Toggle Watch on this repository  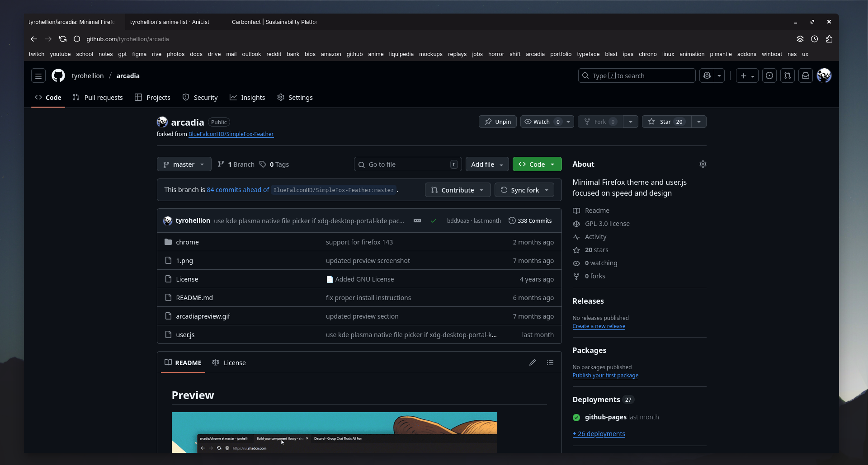(541, 122)
